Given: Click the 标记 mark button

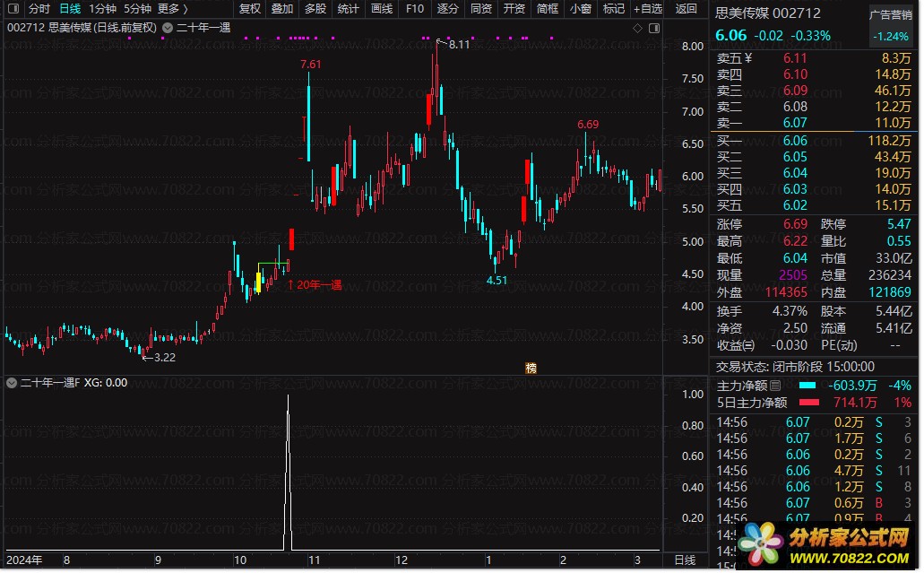Looking at the screenshot, I should coord(613,9).
